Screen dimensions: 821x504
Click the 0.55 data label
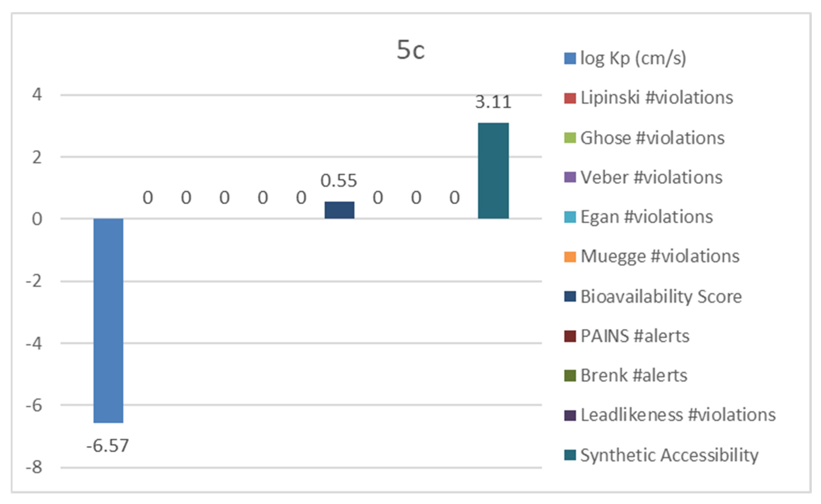[x=339, y=181]
